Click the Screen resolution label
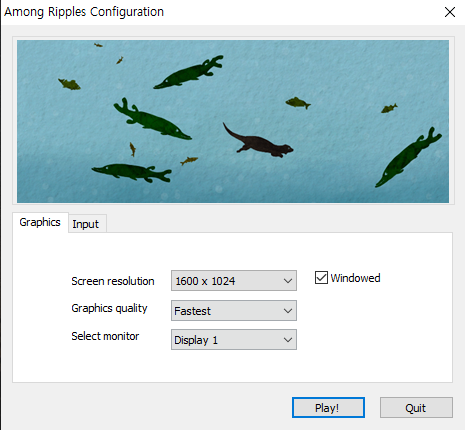Screen dimensions: 465x430 pos(113,281)
